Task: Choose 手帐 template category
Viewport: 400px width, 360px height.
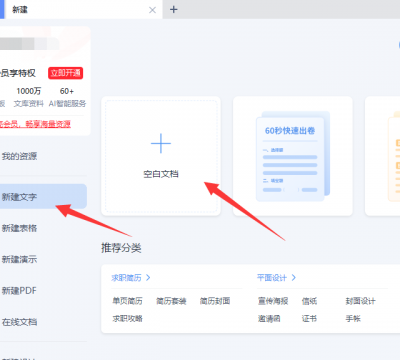Action: pyautogui.click(x=353, y=319)
